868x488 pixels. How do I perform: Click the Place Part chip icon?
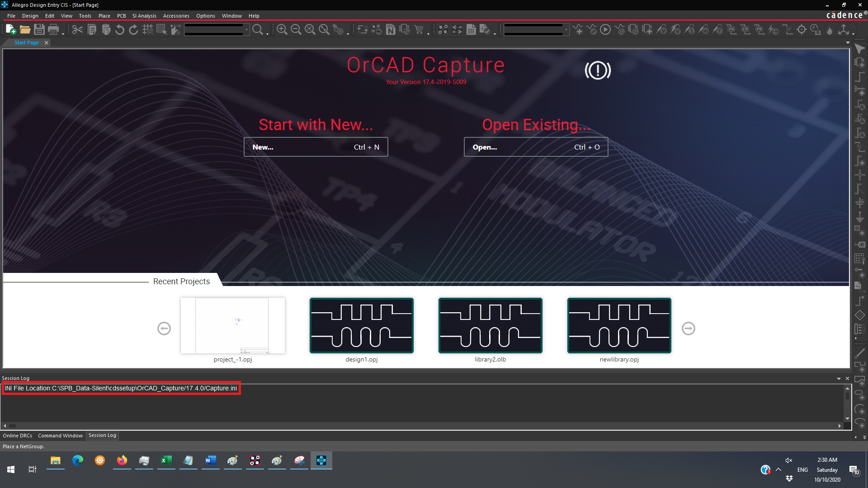click(x=860, y=63)
